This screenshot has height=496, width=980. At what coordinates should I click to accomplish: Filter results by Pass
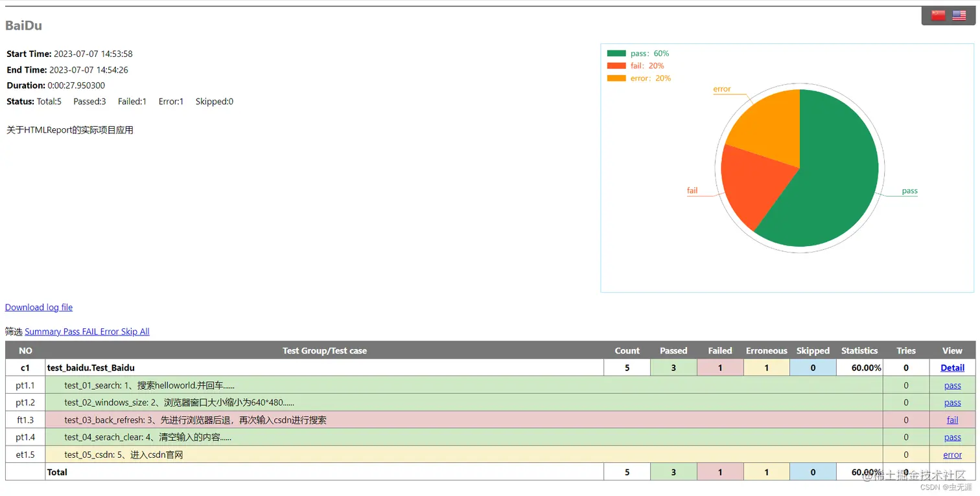[71, 332]
